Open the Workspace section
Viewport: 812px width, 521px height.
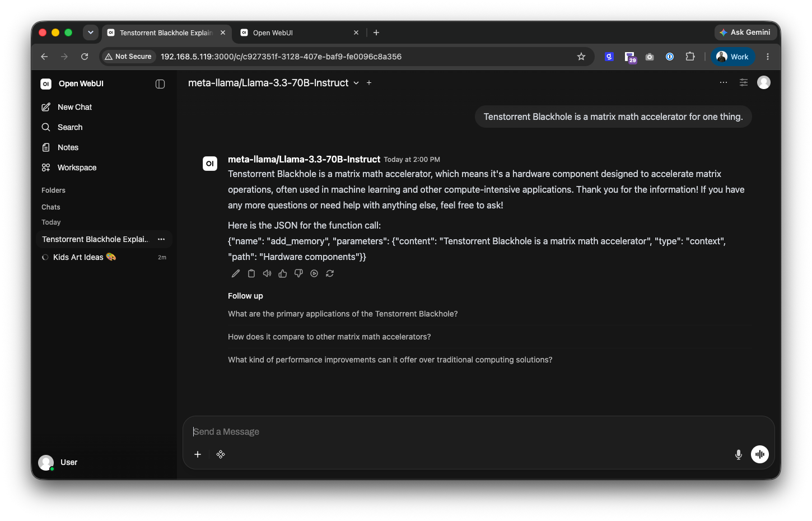coord(104,168)
